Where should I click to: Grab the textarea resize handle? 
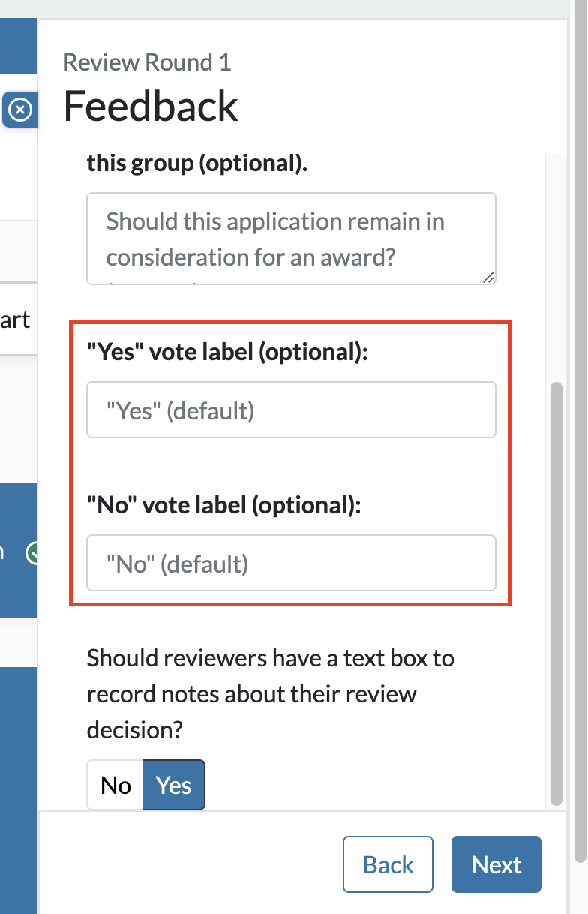pos(490,278)
